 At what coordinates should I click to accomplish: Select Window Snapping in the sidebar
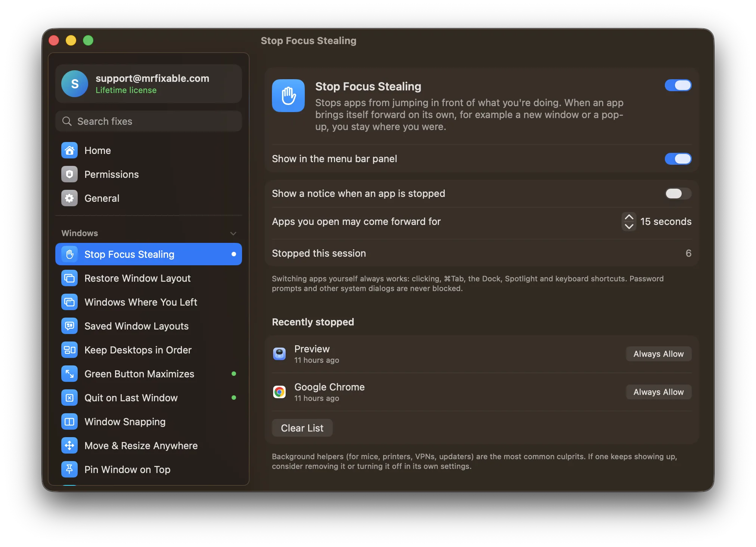[149, 422]
